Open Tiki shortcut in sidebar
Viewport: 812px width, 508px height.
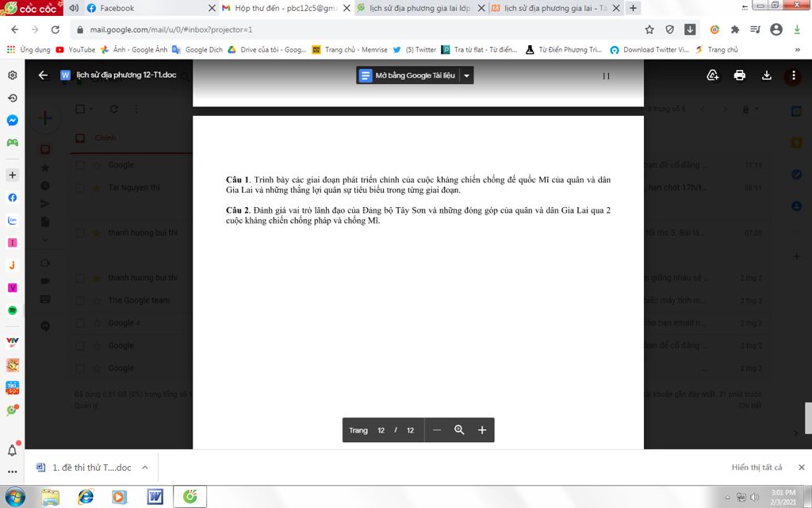[x=13, y=387]
